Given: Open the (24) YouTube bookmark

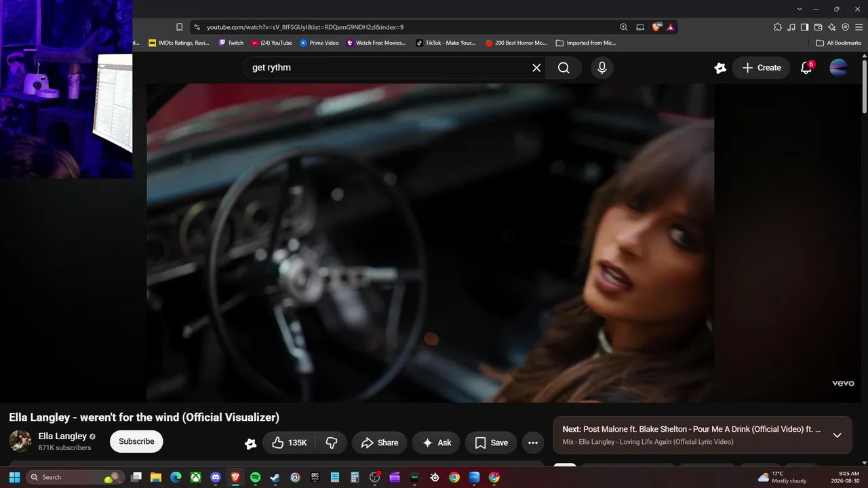Looking at the screenshot, I should click(x=271, y=43).
